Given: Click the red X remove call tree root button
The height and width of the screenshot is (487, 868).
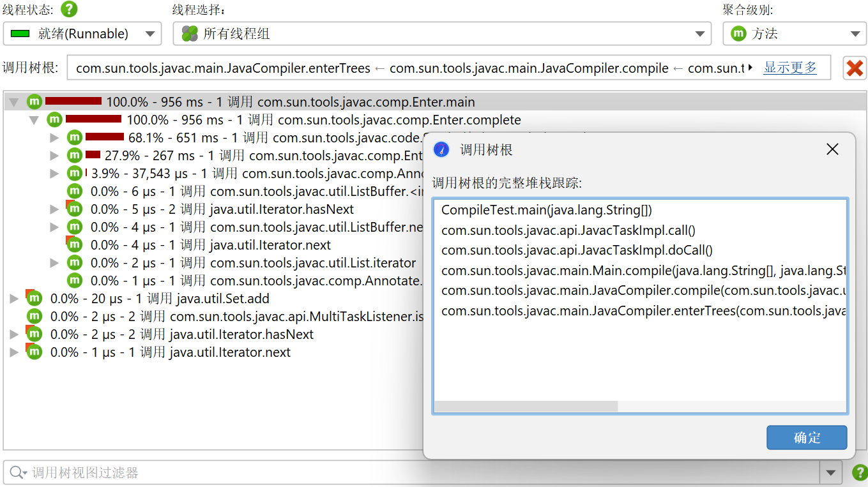Looking at the screenshot, I should pos(855,68).
